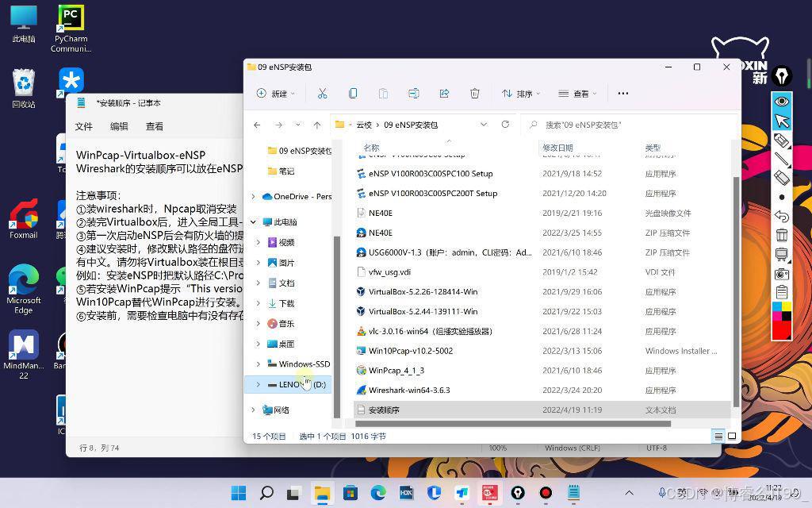812x508 pixels.
Task: Open the three-dot See more menu in Explorer
Action: (623, 94)
